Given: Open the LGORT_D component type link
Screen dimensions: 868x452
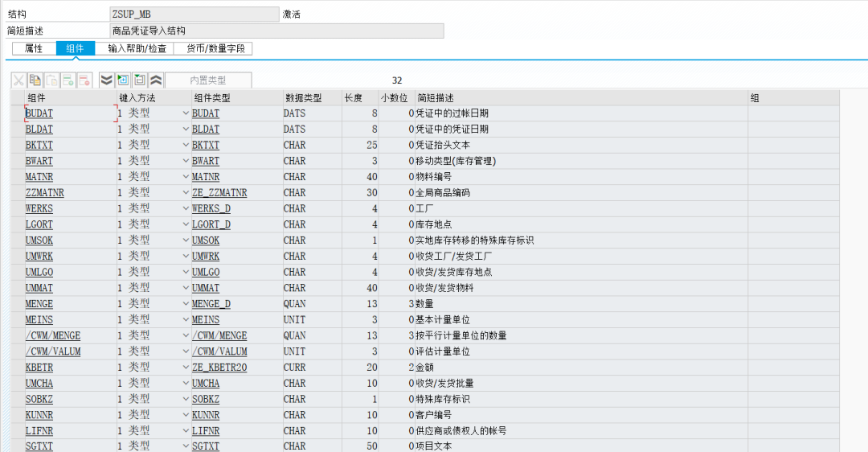Looking at the screenshot, I should [211, 224].
